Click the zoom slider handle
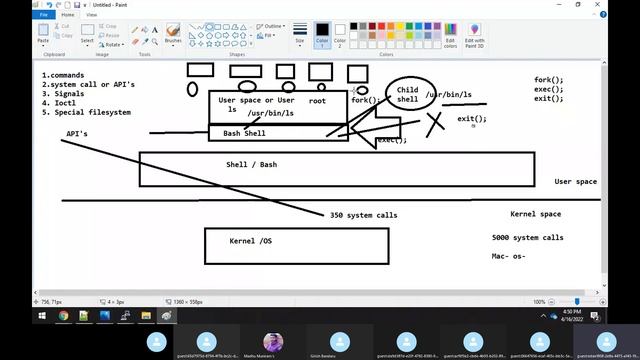Screen dimensions: 640x360 pos(577,302)
